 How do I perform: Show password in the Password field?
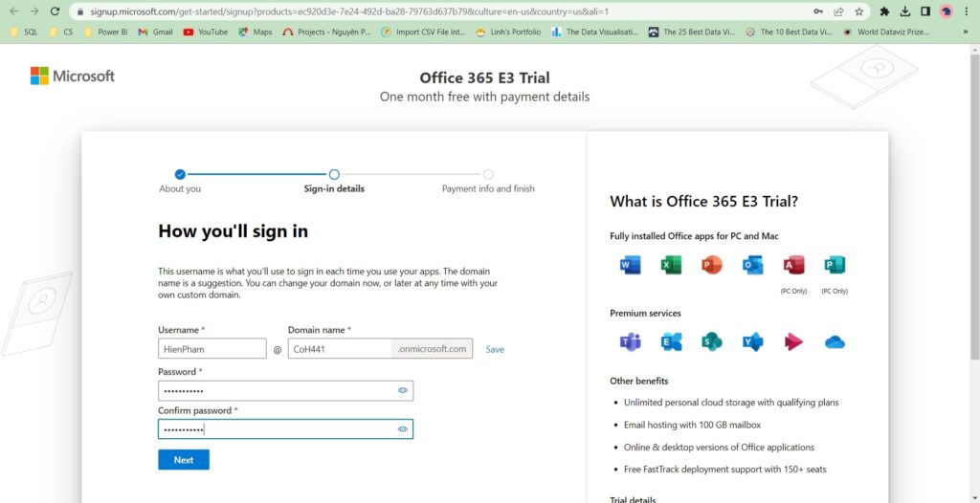point(403,390)
